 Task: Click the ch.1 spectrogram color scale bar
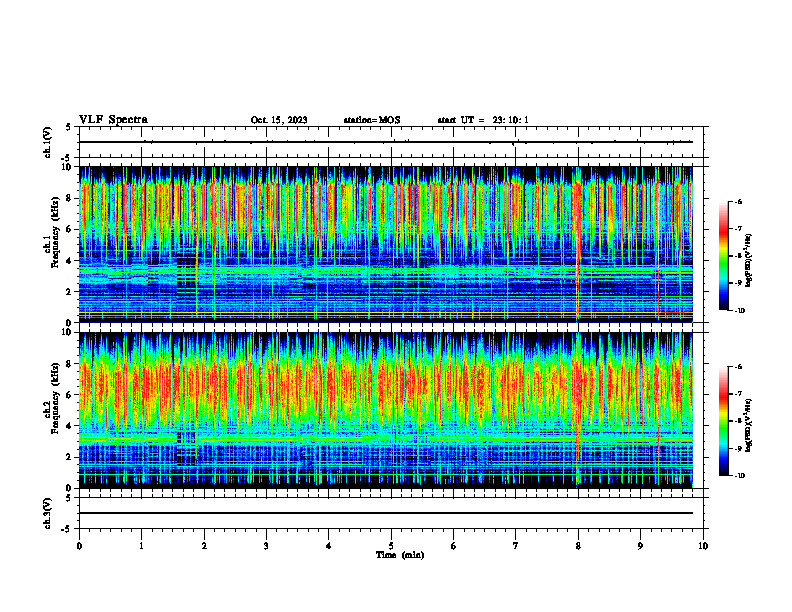724,256
